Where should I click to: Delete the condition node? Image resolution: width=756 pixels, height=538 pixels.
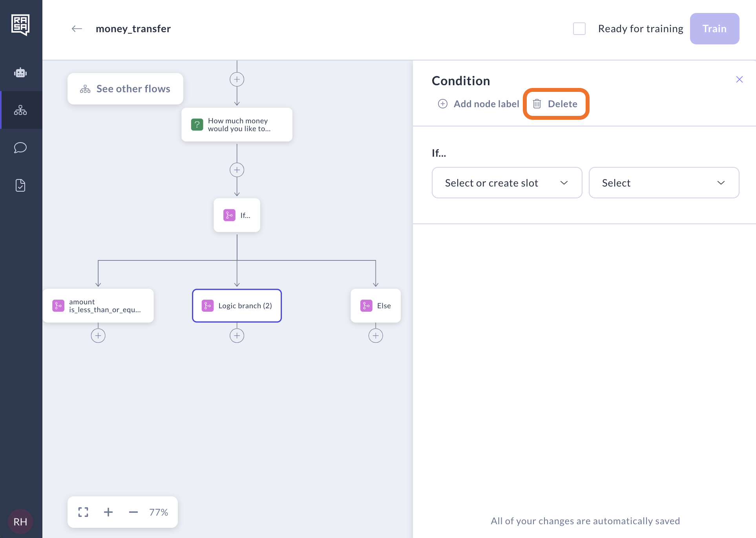555,104
